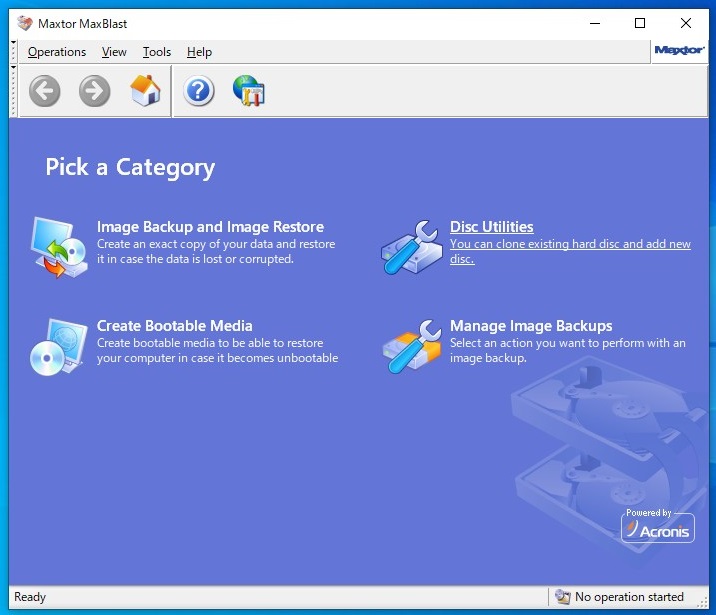The height and width of the screenshot is (615, 716).
Task: Click the MaxBlast app icon in title bar
Action: (25, 23)
